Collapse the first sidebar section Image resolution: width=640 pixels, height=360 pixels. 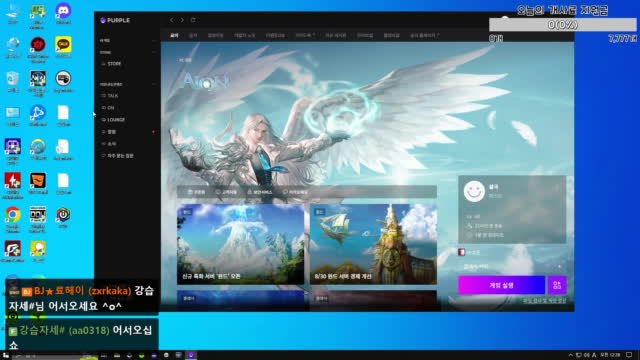click(153, 41)
